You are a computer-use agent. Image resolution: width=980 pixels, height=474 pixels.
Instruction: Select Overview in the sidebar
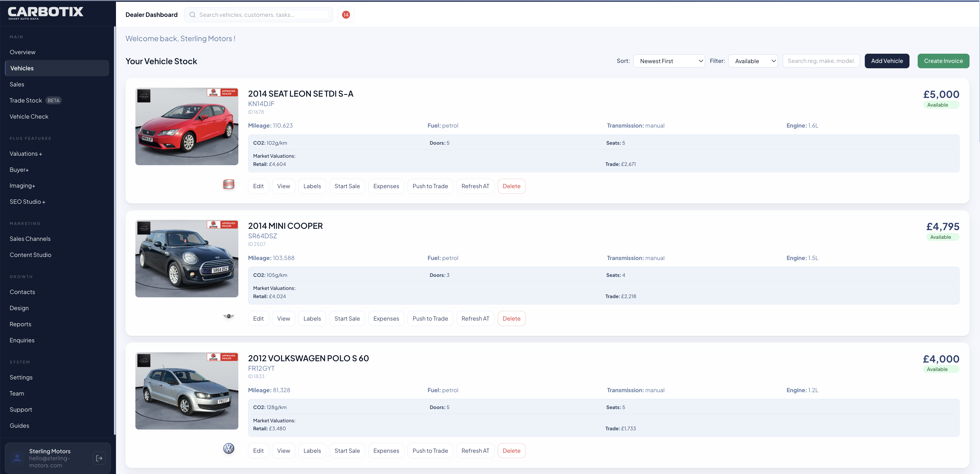pyautogui.click(x=22, y=52)
